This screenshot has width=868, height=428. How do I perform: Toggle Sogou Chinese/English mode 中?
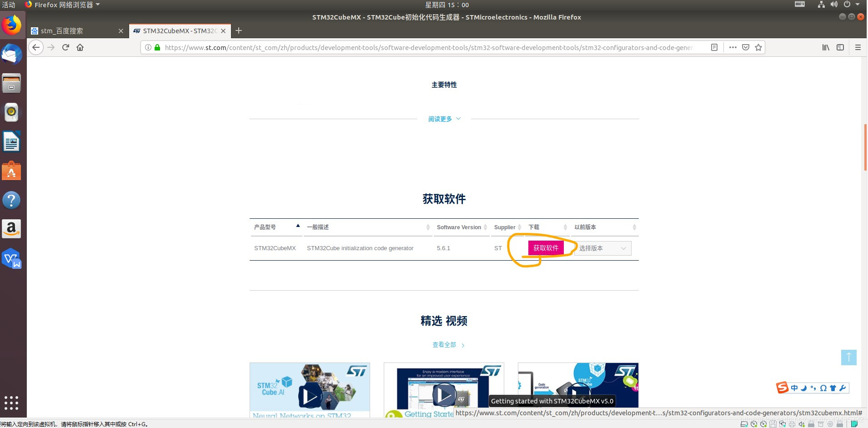pyautogui.click(x=794, y=388)
